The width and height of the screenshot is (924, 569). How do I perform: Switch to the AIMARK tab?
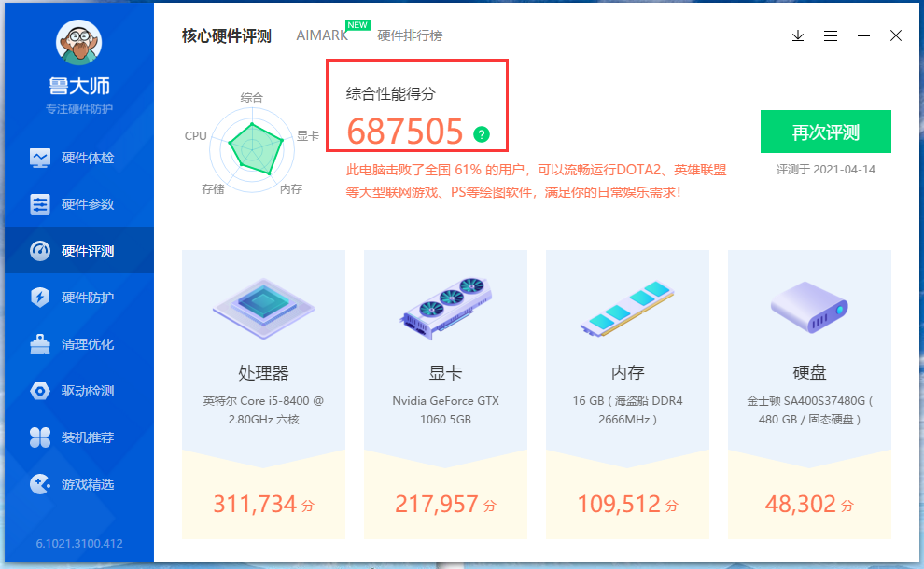click(321, 35)
